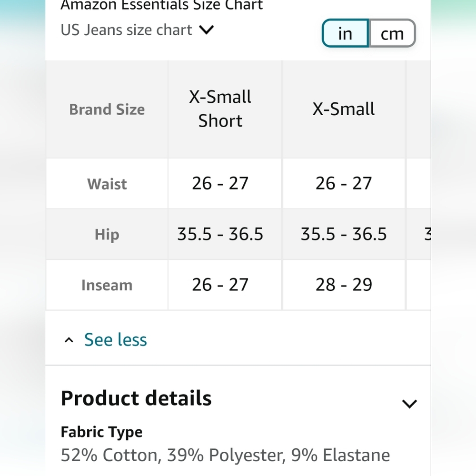Screen dimensions: 476x476
Task: Click the 52% Cotton fabric composition text
Action: click(225, 456)
